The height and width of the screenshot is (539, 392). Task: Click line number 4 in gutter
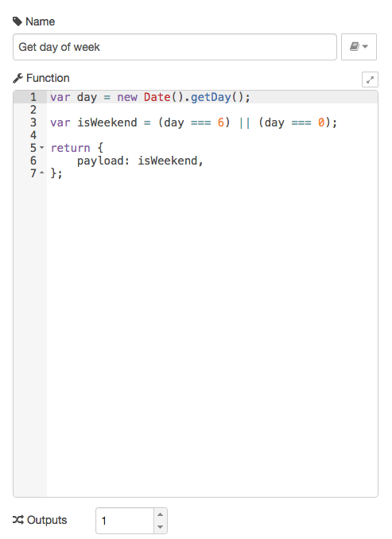33,135
